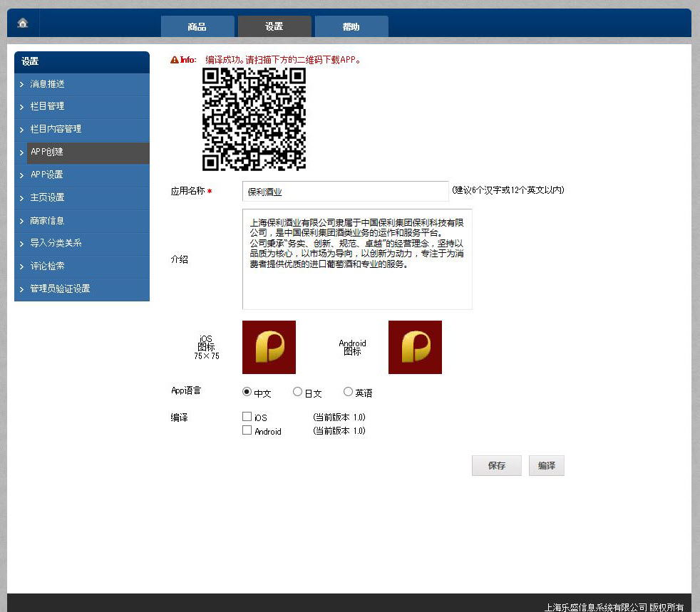Click the red Info warning icon
The width and height of the screenshot is (700, 612).
tap(175, 60)
